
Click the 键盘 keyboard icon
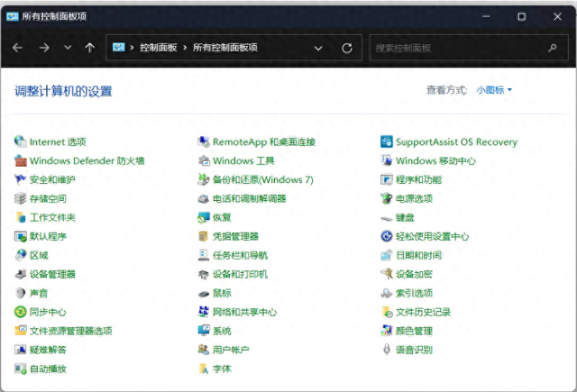tap(387, 217)
